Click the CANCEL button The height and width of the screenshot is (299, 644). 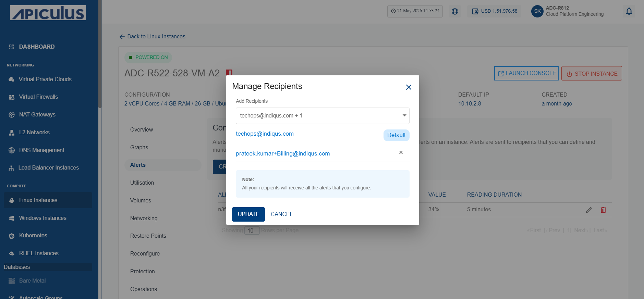[x=282, y=214]
